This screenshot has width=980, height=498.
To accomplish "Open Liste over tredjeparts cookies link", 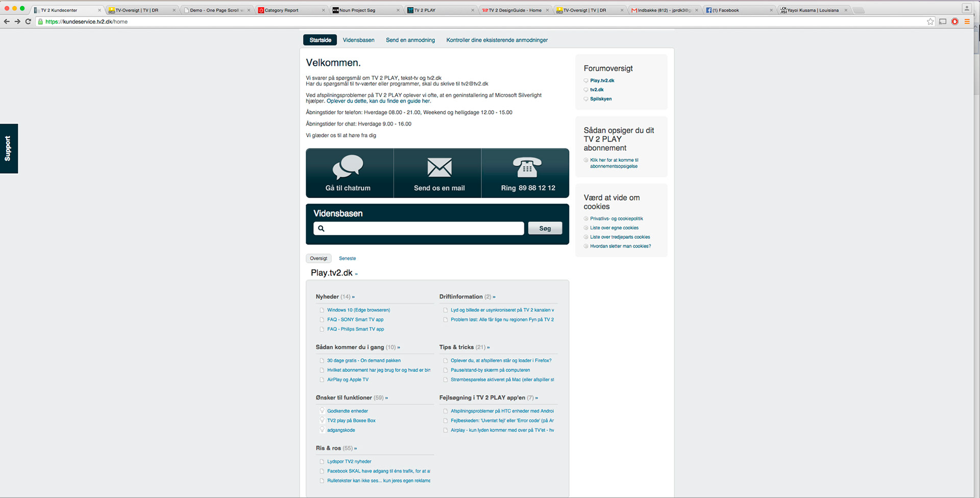I will pyautogui.click(x=620, y=237).
